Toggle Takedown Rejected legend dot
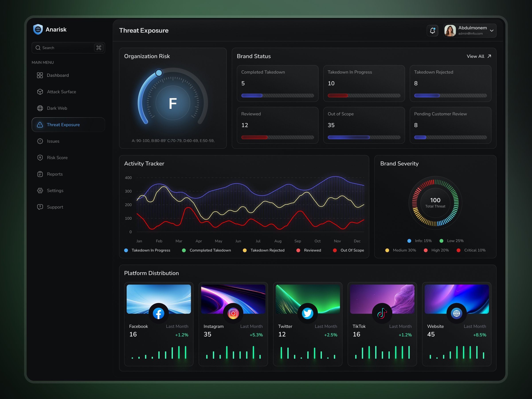 click(244, 250)
